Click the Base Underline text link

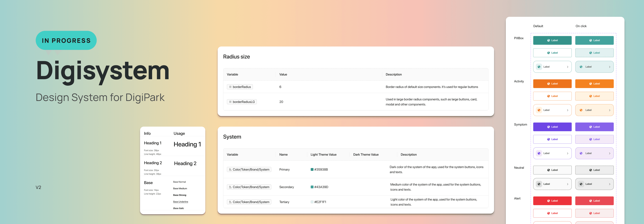point(180,202)
